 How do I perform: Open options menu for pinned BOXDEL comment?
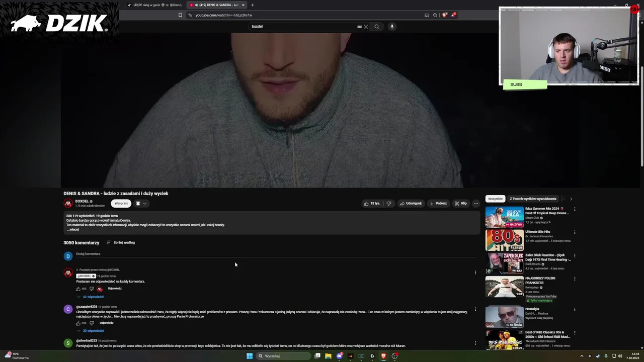[475, 273]
